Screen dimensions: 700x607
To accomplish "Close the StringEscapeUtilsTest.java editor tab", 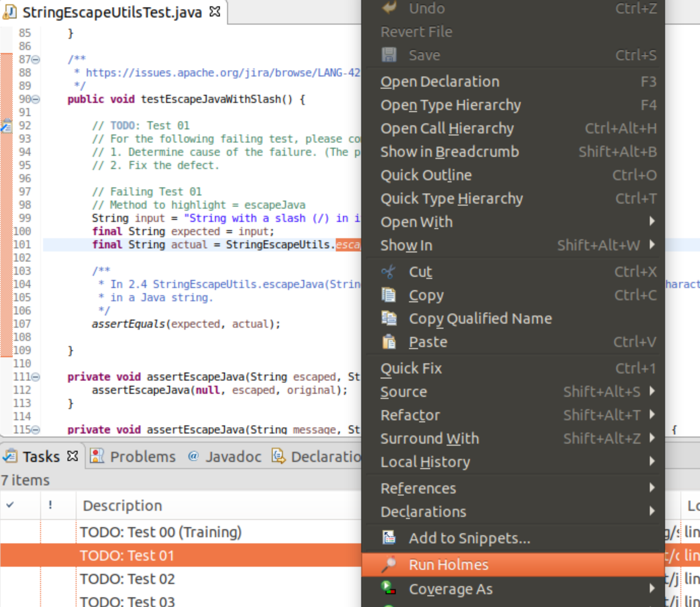I will pyautogui.click(x=215, y=12).
